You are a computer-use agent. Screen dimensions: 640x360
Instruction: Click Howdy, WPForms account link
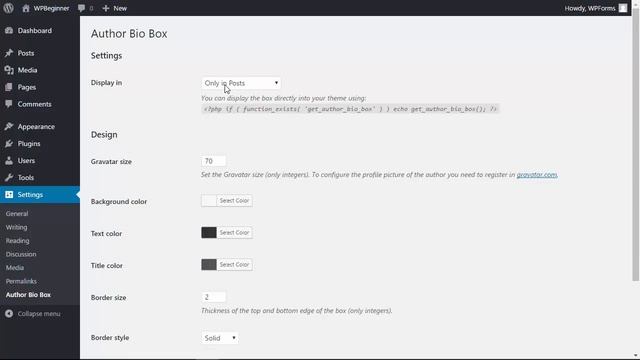[590, 8]
